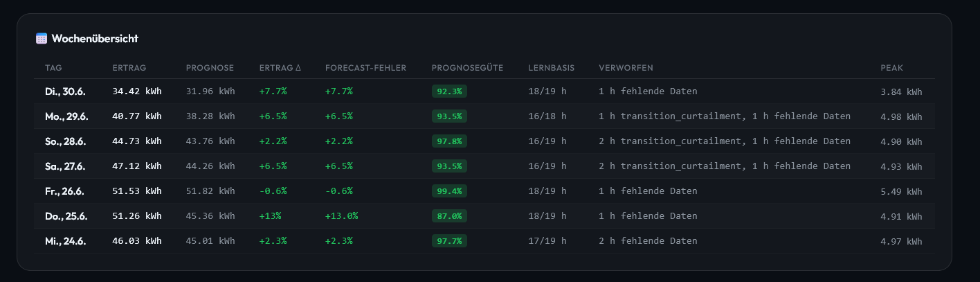Click the 93.5% badge in Mo., 29.6. row
The width and height of the screenshot is (980, 282).
click(449, 116)
